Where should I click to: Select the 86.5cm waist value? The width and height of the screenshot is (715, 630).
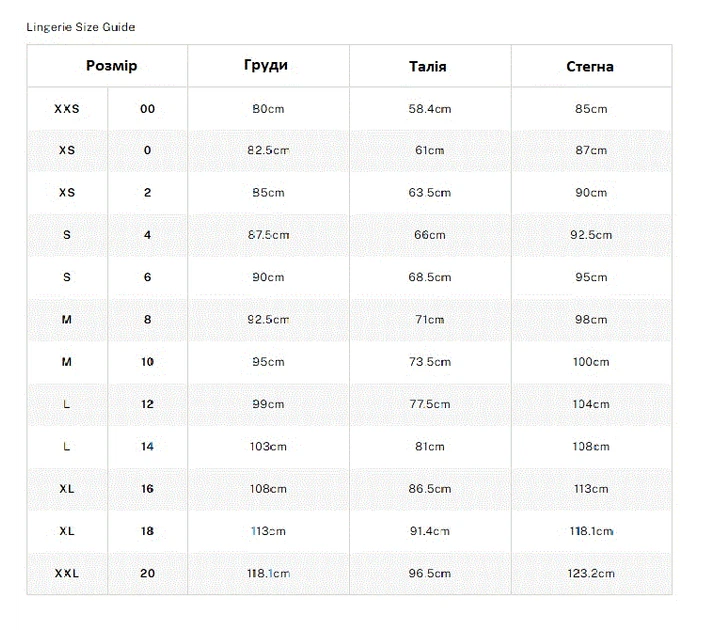[x=430, y=489]
